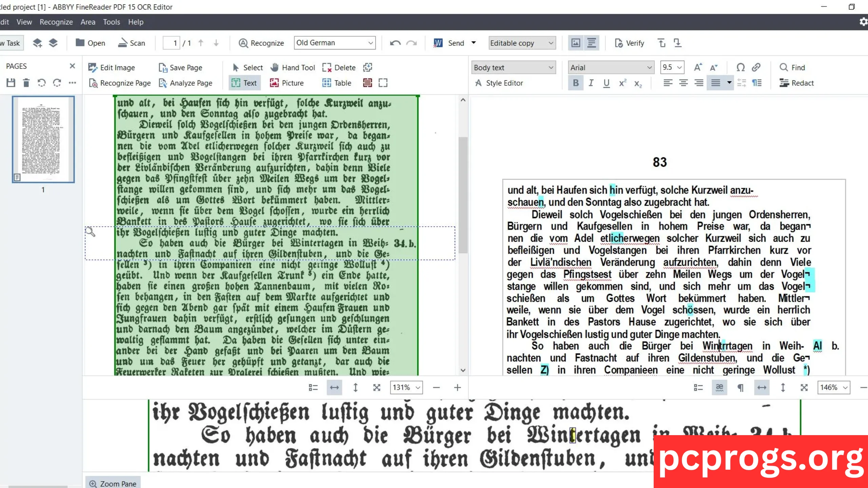This screenshot has width=868, height=488.
Task: Open the Edit Image tool
Action: click(x=111, y=67)
